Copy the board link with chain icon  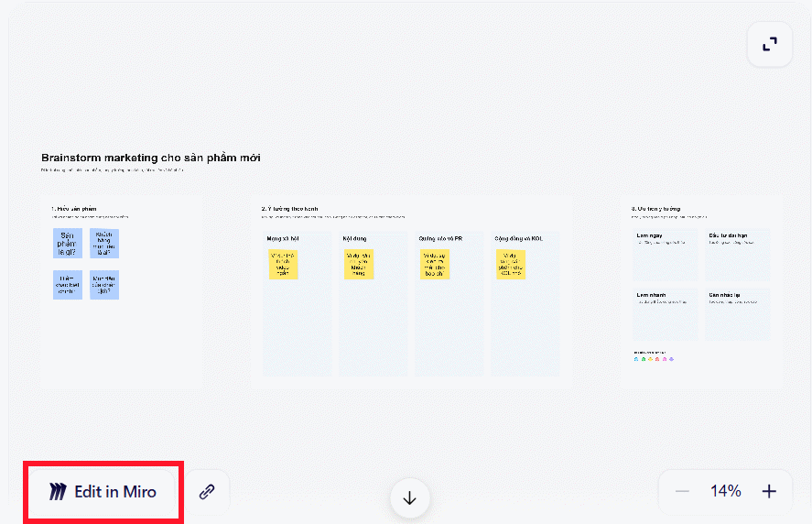coord(207,491)
